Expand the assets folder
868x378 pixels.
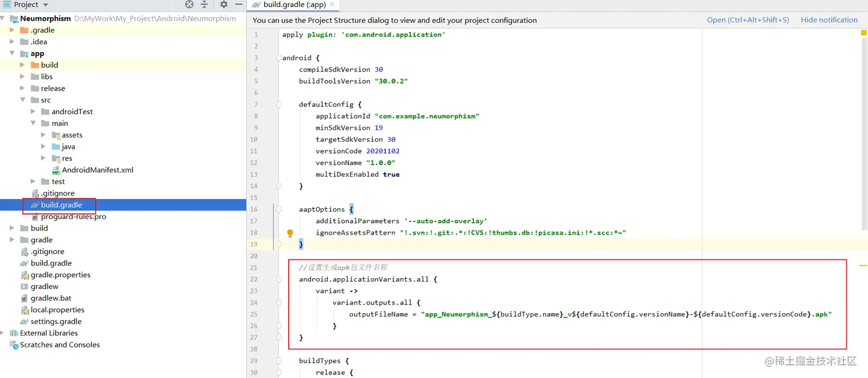pos(44,135)
